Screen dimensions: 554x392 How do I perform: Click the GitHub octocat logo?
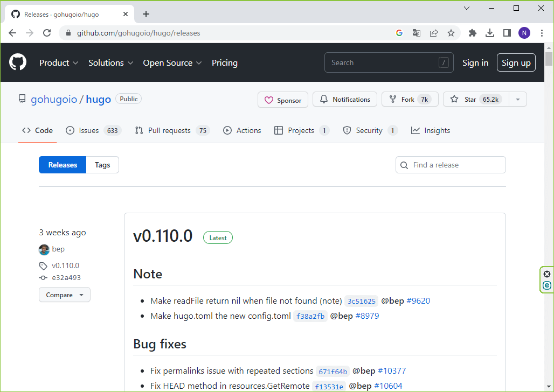point(18,63)
